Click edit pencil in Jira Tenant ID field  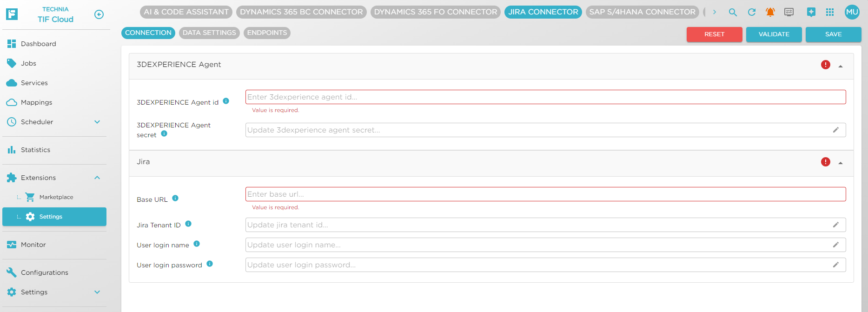tap(835, 225)
